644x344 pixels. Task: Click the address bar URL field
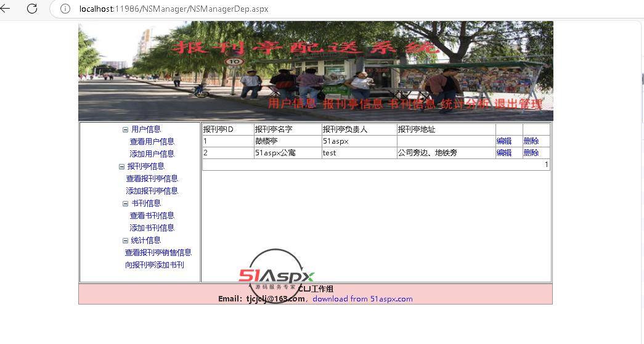[x=174, y=9]
